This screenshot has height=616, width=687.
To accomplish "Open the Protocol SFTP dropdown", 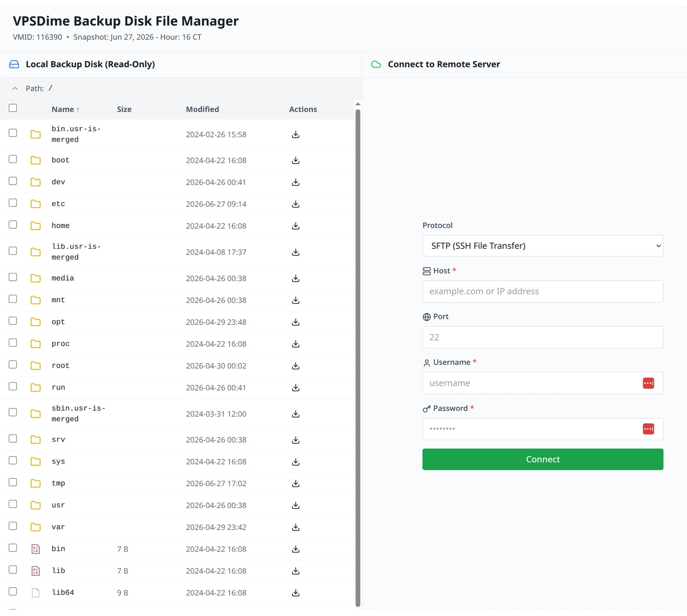I will point(543,246).
